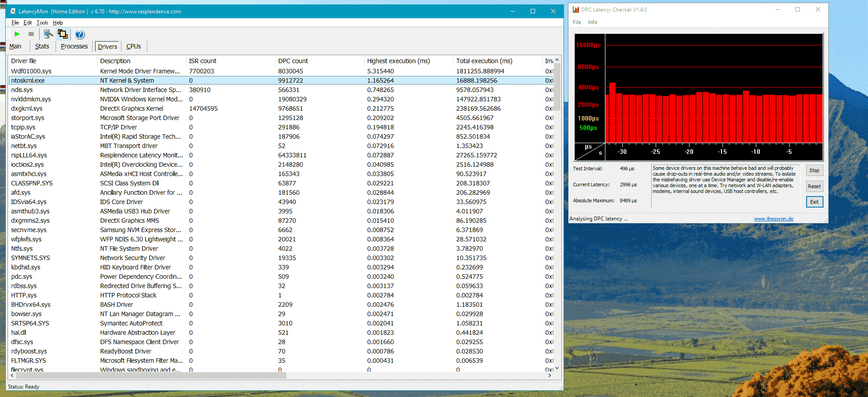Click the gray stop monitoring icon
868x397 pixels.
[31, 34]
